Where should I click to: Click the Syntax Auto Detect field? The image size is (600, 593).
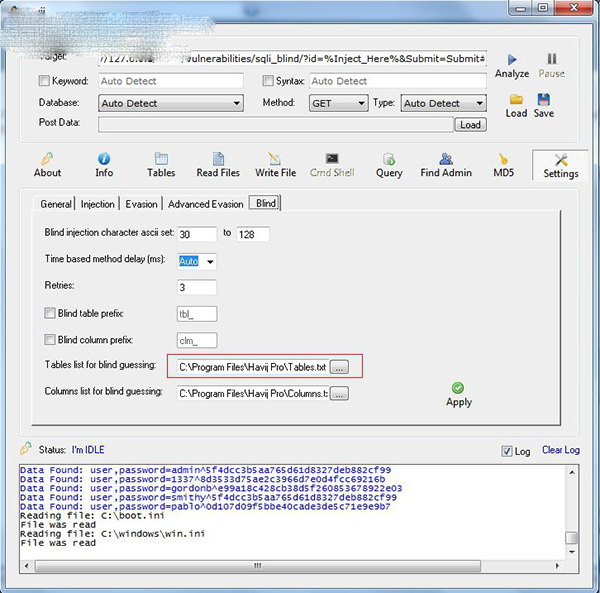pos(398,81)
